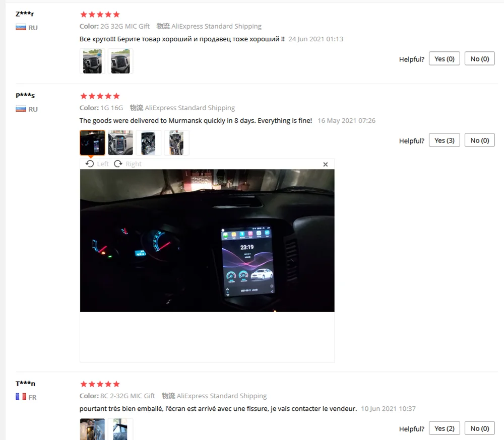Click Yes (3) on Murmansk delivery review
Viewport: 504px width, 440px height.
click(444, 140)
